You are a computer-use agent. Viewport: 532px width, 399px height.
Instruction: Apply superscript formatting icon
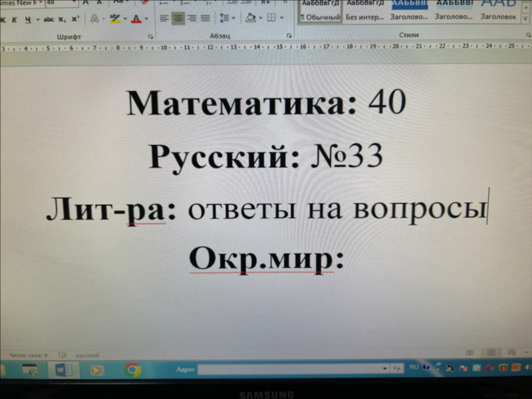75,19
